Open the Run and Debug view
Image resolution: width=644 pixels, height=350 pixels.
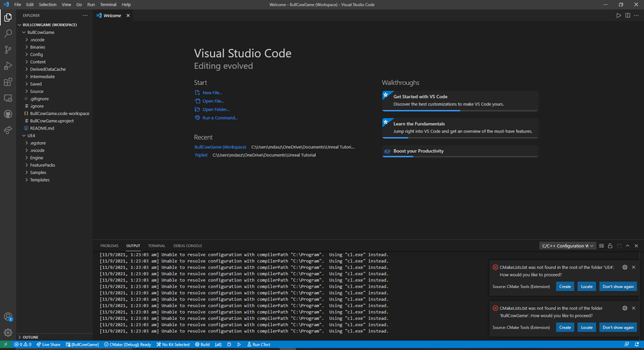8,66
